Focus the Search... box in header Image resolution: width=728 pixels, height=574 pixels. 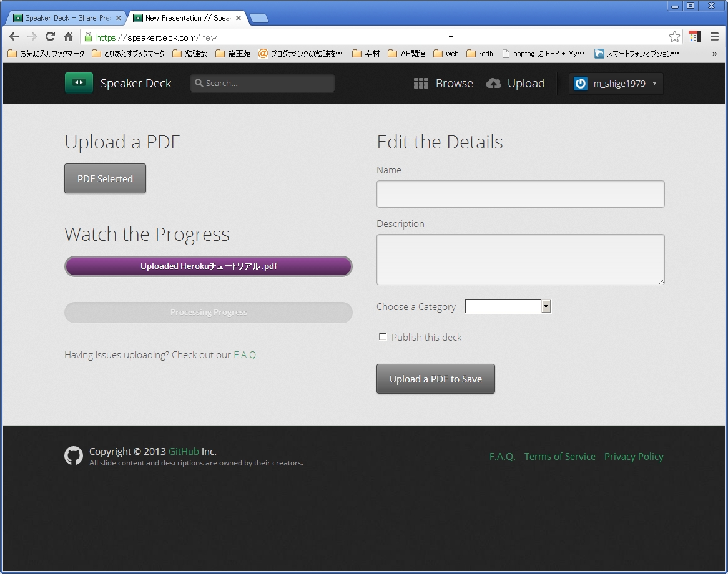262,83
